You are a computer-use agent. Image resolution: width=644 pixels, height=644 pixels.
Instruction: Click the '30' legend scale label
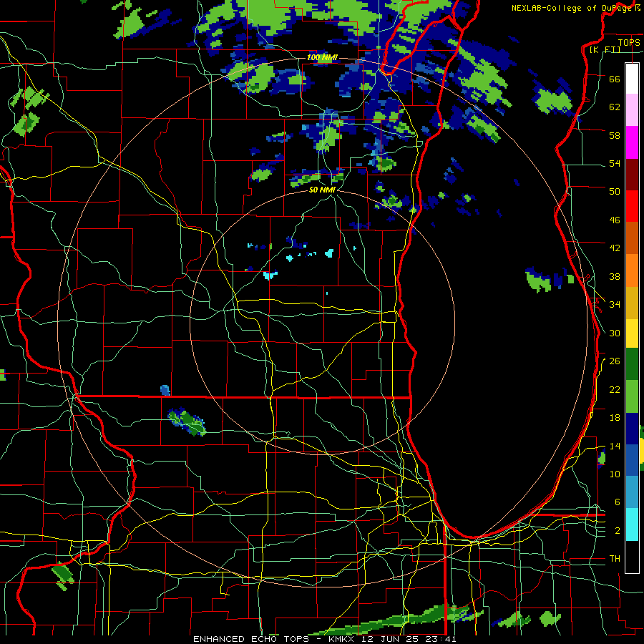click(615, 333)
